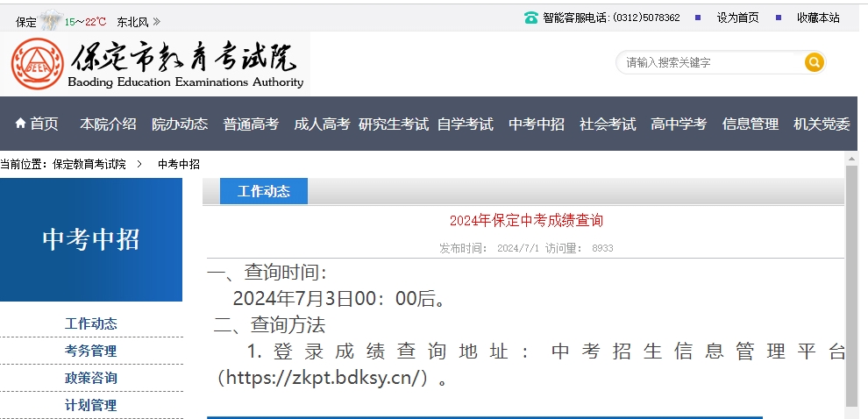Select the 工作动态 tab header
The height and width of the screenshot is (419, 868).
tap(264, 191)
